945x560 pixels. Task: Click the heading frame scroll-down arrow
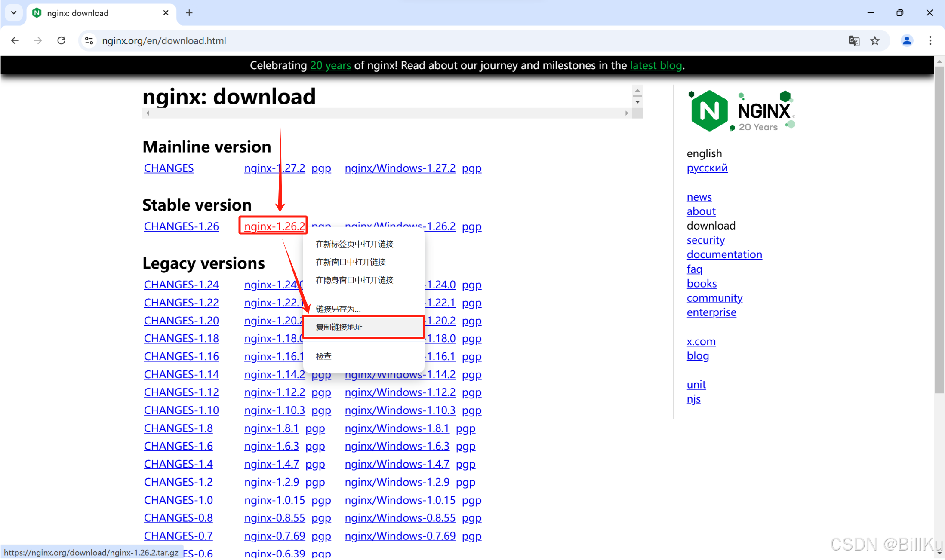[x=637, y=102]
